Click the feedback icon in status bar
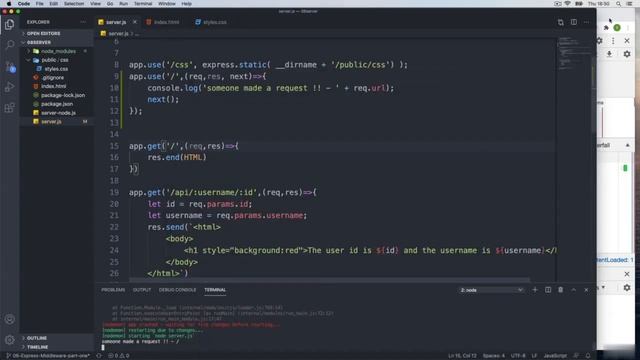This screenshot has height=360, width=640. (x=576, y=356)
